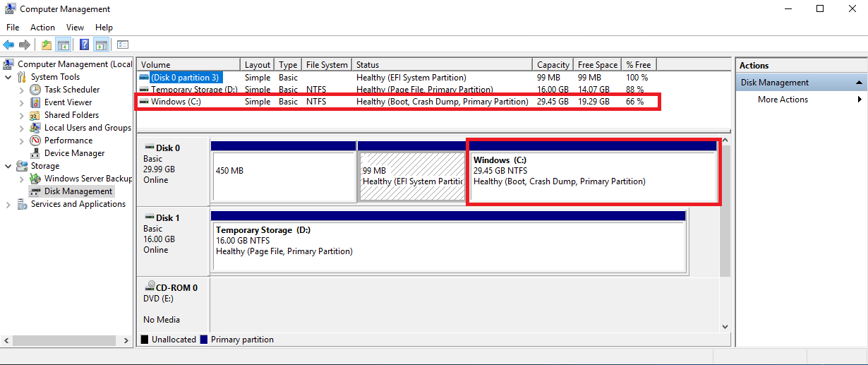
Task: Expand the Local Users and Groups node
Action: 21,128
